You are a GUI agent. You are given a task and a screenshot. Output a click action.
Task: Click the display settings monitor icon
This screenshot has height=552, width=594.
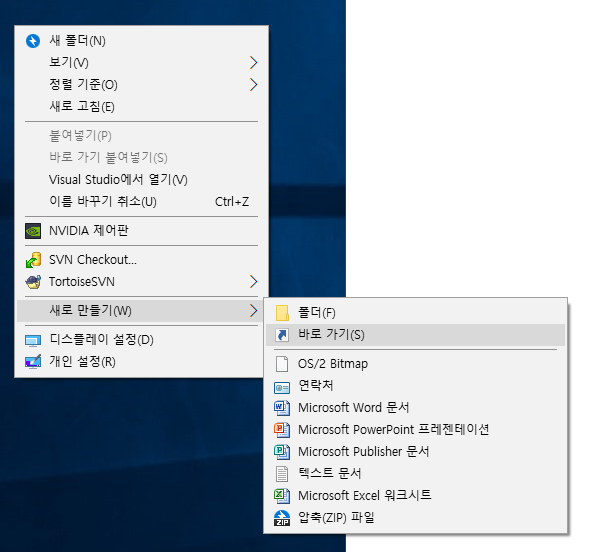[x=33, y=340]
